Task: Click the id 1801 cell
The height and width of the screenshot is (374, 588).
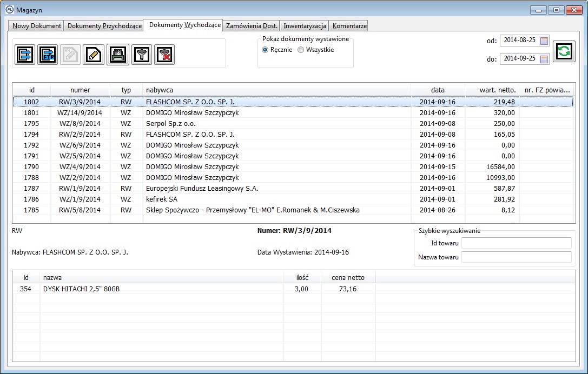Action: pyautogui.click(x=31, y=113)
